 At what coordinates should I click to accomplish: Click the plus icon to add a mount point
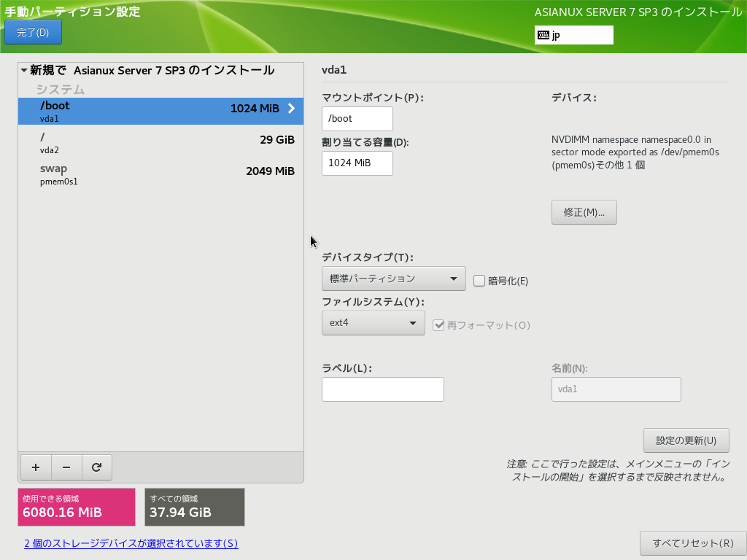pyautogui.click(x=36, y=467)
